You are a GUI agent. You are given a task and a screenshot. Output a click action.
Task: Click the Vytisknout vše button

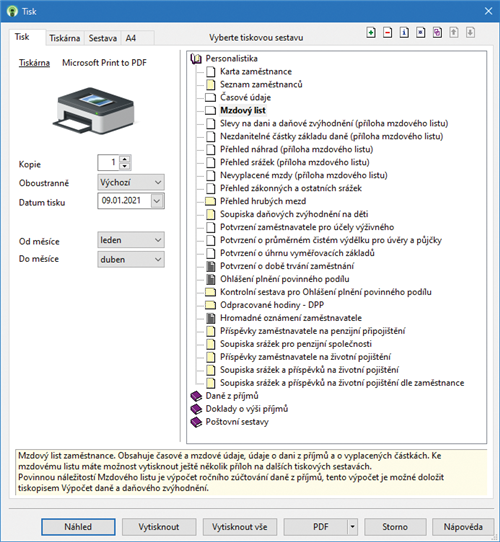pos(240,527)
